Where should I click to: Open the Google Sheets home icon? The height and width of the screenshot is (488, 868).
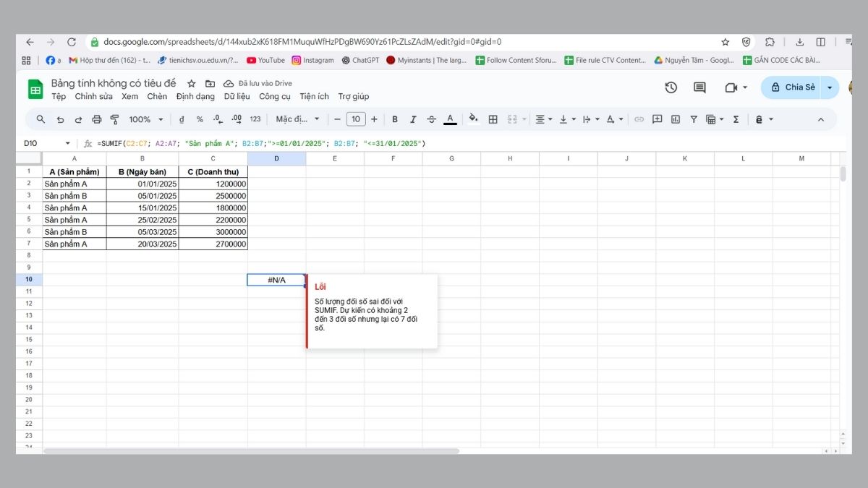click(35, 89)
